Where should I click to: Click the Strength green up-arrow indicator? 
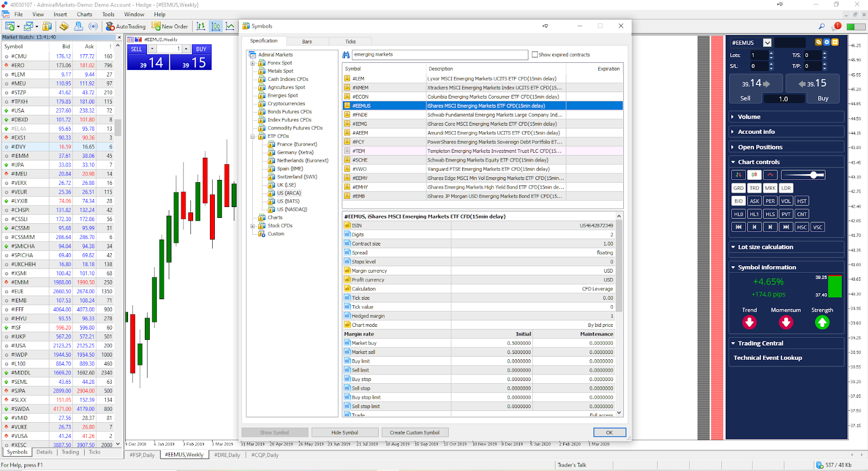[822, 322]
